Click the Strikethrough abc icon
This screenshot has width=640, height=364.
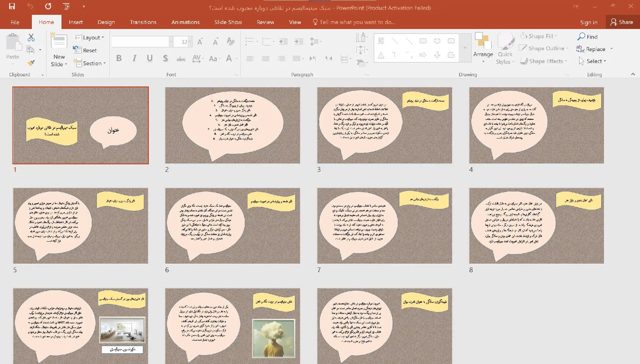coord(181,59)
